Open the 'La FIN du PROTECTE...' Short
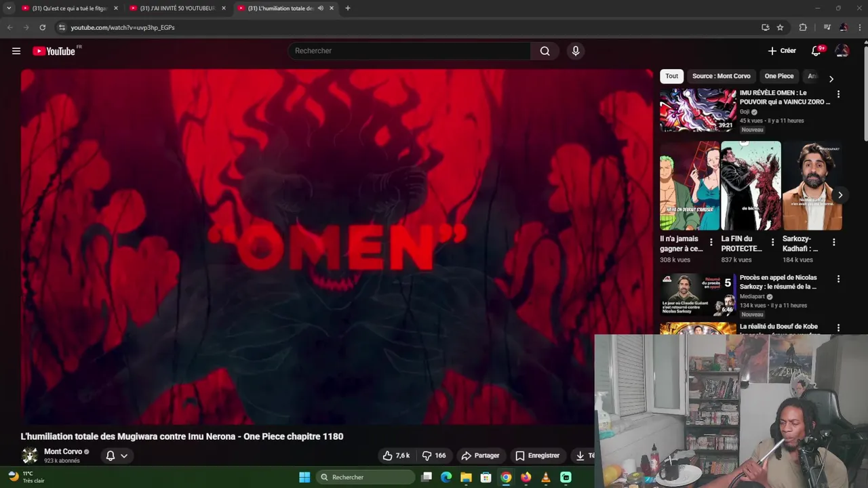Viewport: 868px width, 488px height. (x=751, y=186)
